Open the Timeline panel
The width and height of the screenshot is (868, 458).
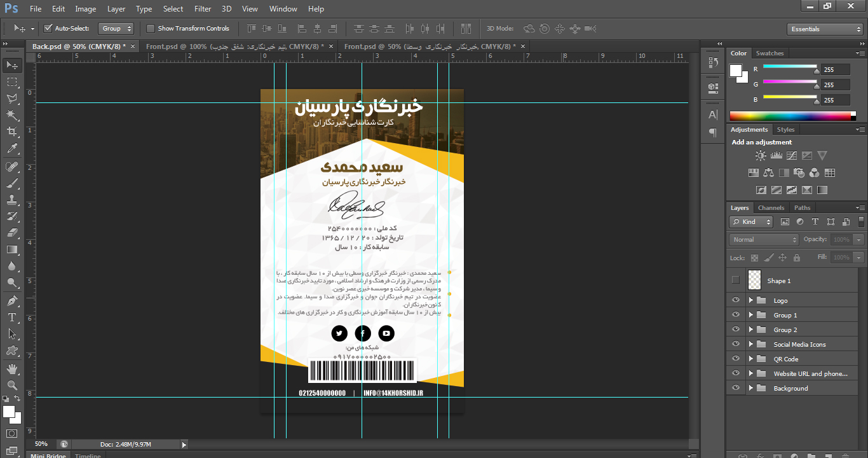[87, 455]
